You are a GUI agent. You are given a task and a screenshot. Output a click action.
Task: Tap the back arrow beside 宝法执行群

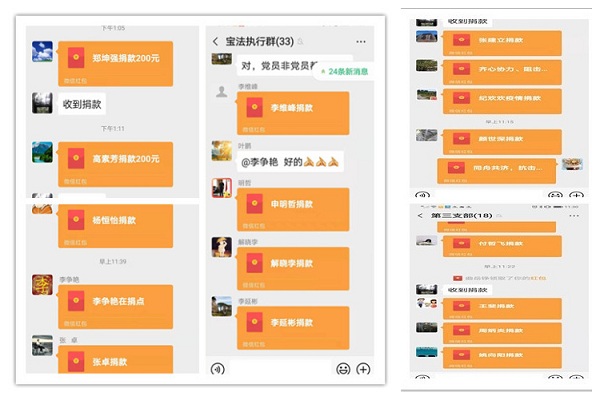[x=216, y=42]
